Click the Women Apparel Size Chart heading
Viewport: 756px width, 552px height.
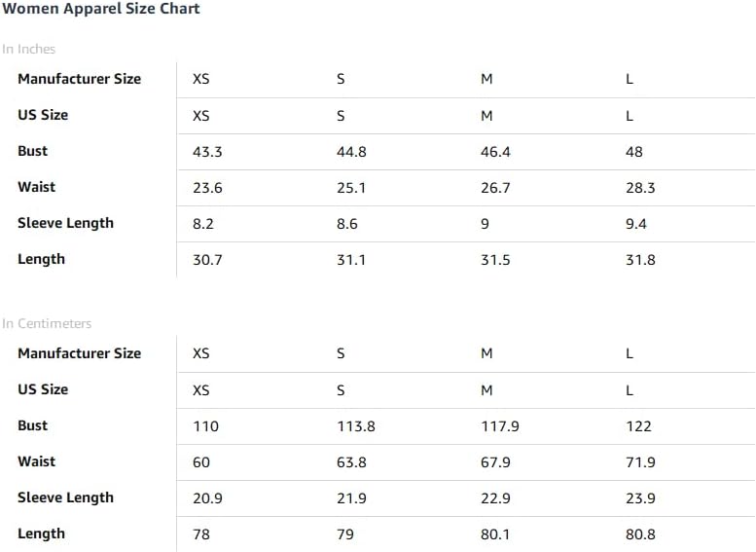coord(101,9)
